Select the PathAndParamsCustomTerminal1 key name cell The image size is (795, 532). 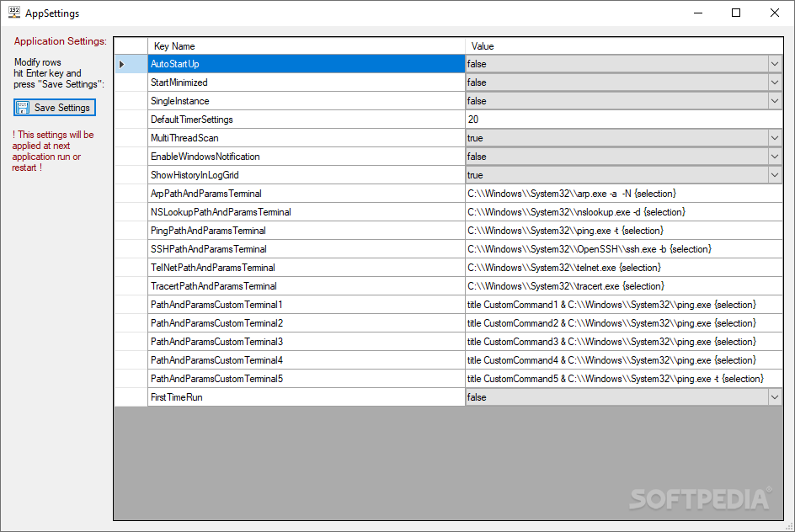pos(307,305)
